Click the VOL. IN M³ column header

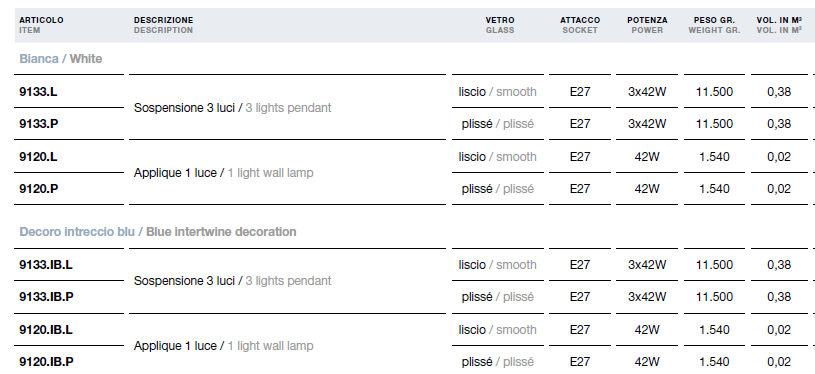(x=779, y=25)
